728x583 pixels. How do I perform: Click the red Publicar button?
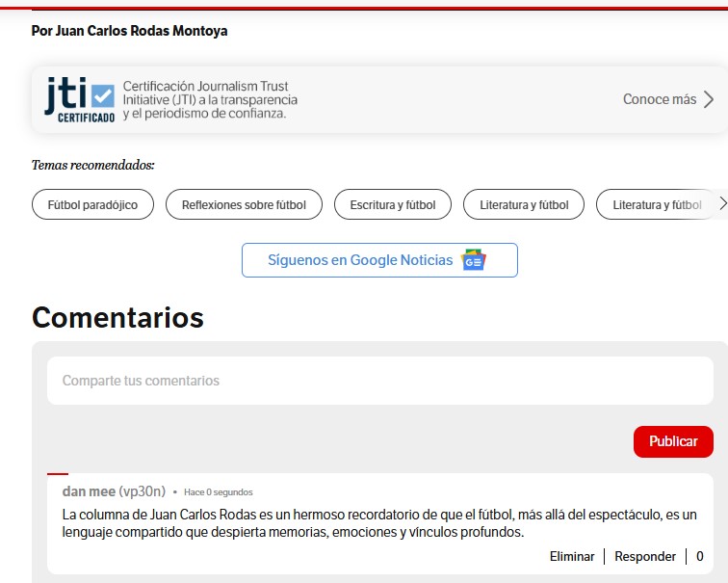point(673,441)
